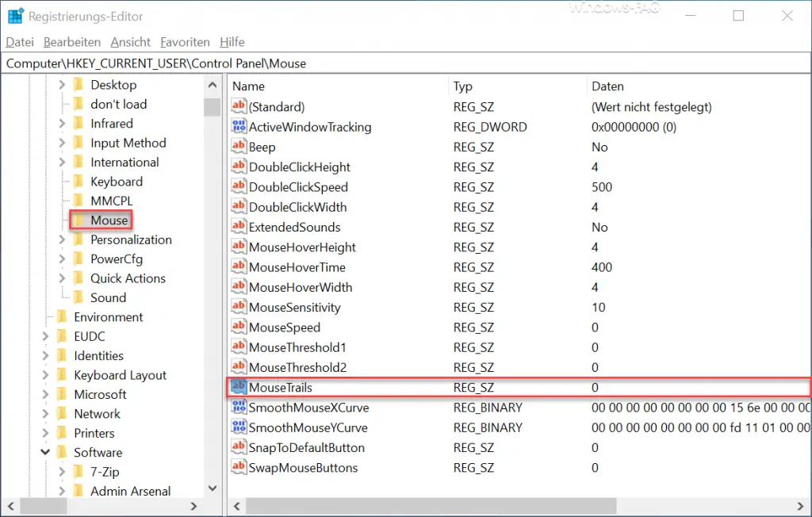Click the binary icon next to SmoothMouseYCurve

point(239,427)
